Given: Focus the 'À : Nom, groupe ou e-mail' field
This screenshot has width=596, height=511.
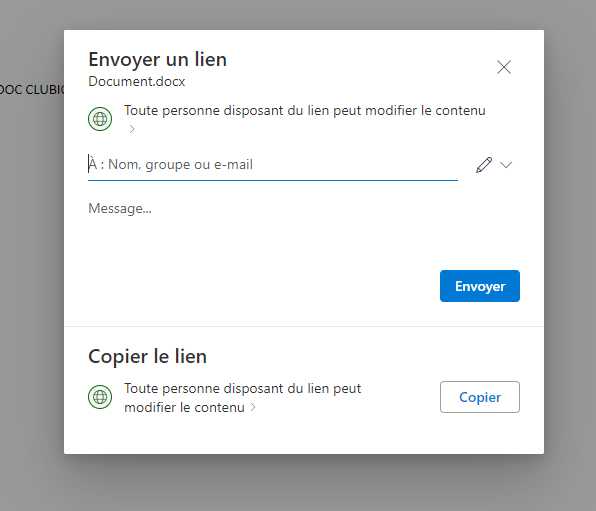Looking at the screenshot, I should tap(273, 165).
